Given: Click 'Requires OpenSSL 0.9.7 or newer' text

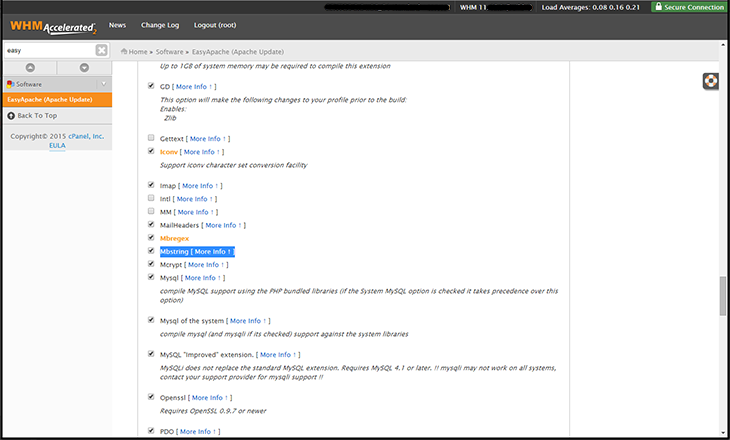Looking at the screenshot, I should (x=213, y=411).
